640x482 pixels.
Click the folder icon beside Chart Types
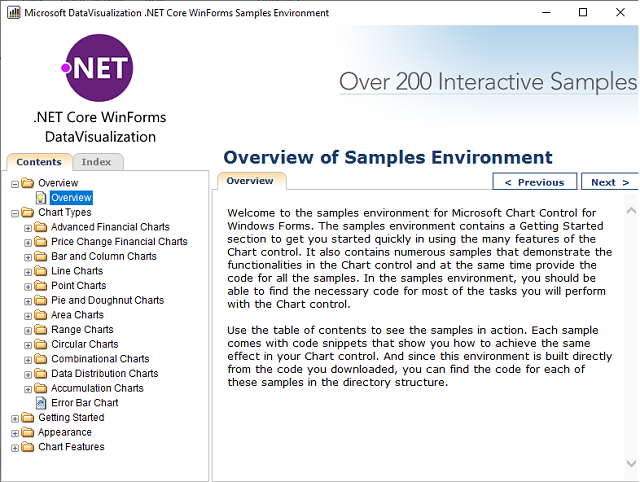(28, 212)
